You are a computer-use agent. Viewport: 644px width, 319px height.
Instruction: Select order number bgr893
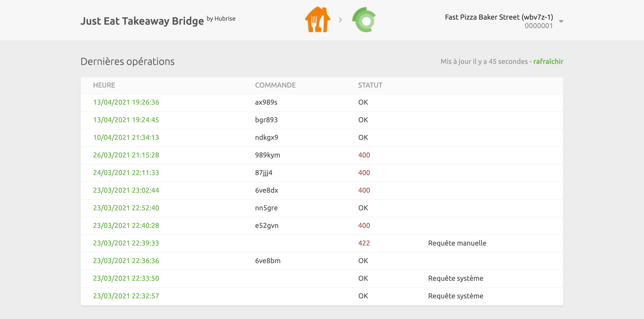[266, 120]
